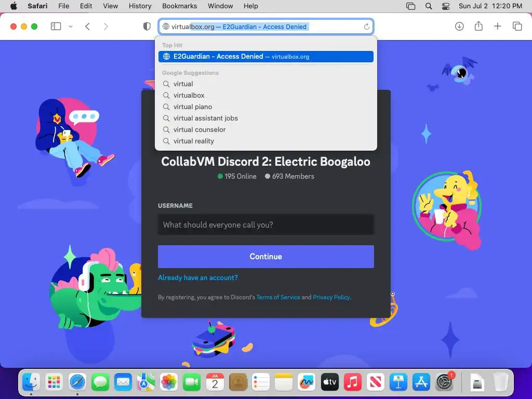Open the Terms of Service link
Viewport: 532px width, 399px height.
tap(278, 297)
